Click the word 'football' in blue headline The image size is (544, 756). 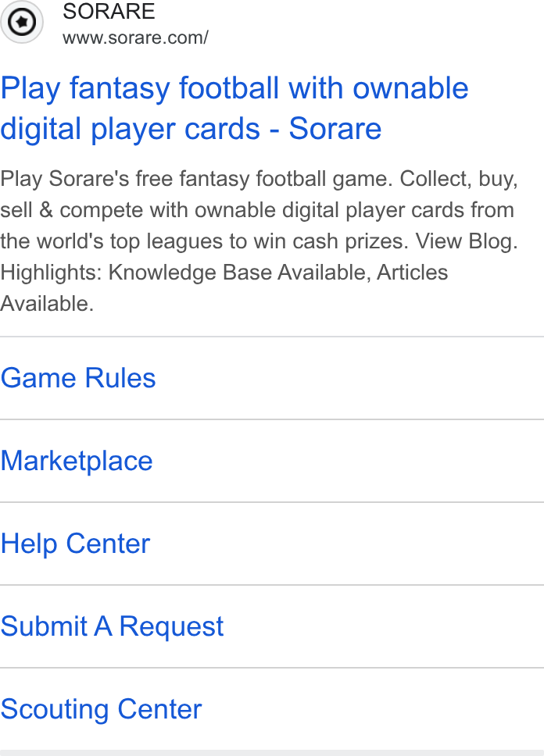[229, 89]
